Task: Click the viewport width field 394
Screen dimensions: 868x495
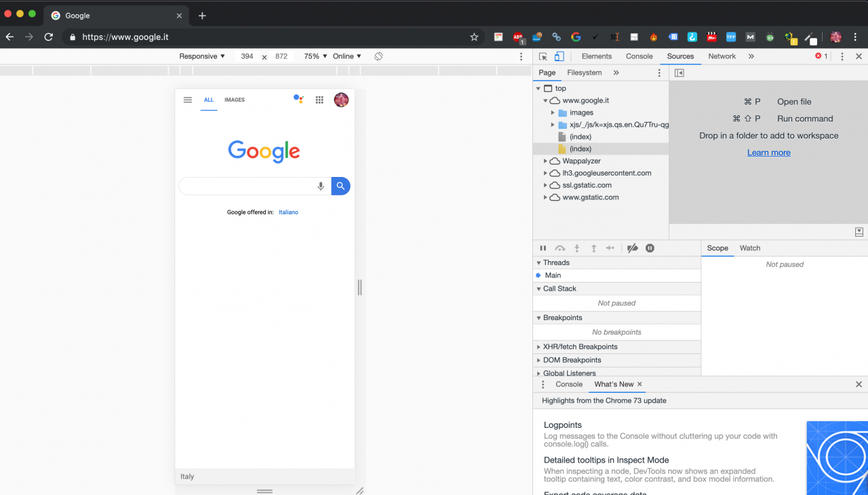Action: point(247,56)
